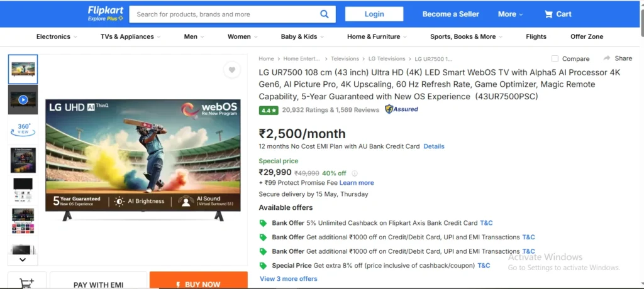Select the apps screen thumbnail
The image size is (644, 289).
(x=23, y=221)
